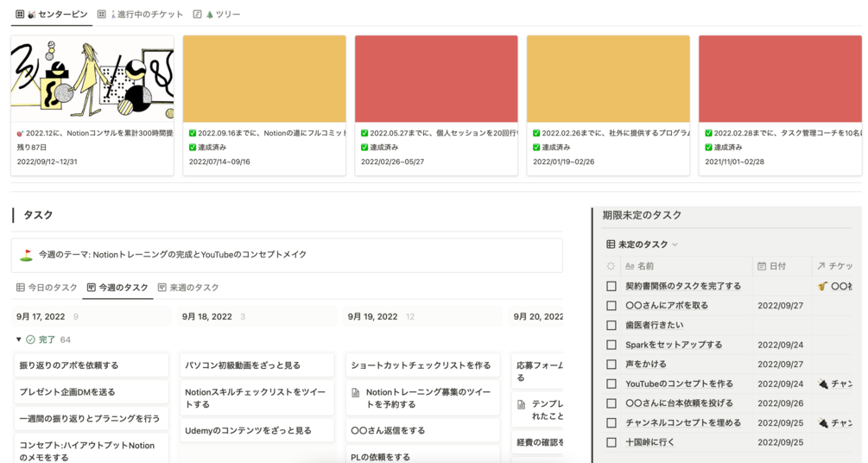This screenshot has height=463, width=868.
Task: Open yellow cover of 2022.02.26 goal card
Action: pos(608,79)
